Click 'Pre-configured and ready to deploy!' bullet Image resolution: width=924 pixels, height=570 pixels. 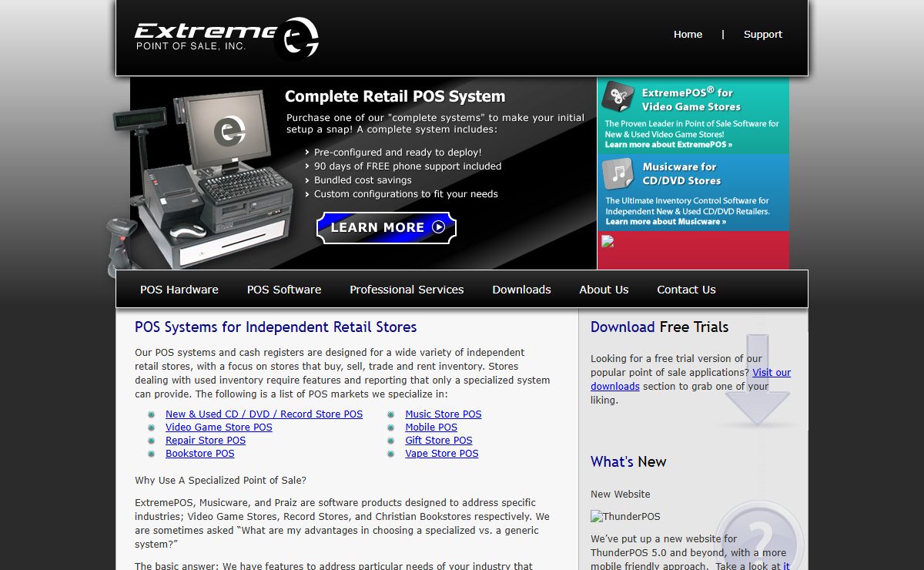click(398, 153)
